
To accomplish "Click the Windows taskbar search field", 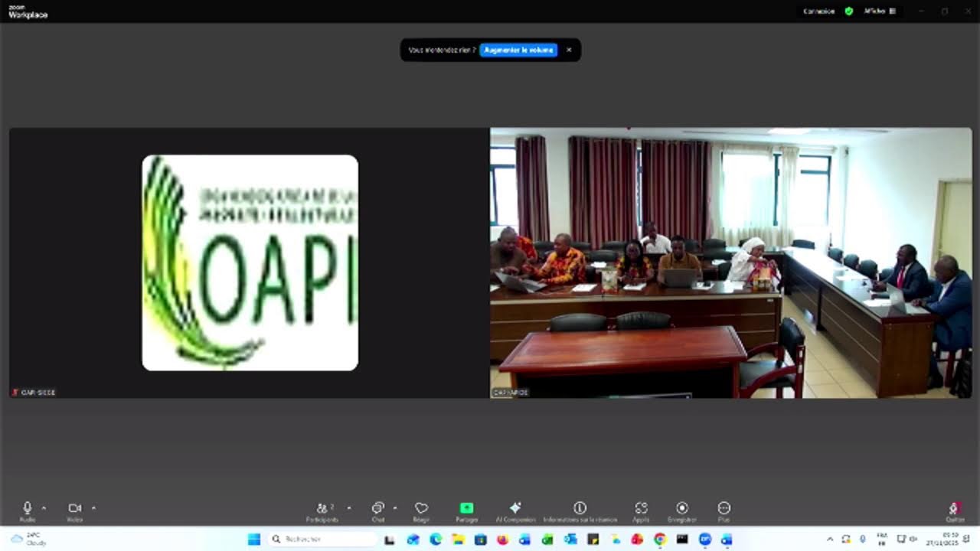I will tap(322, 540).
